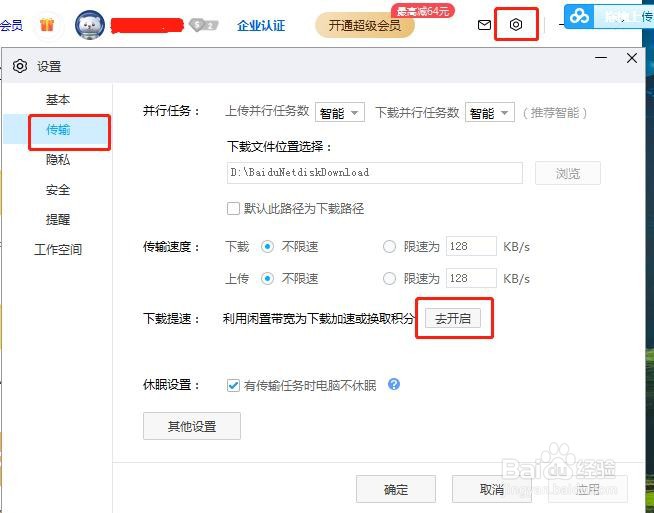Click the 开通超级会员 button
654x513 pixels.
click(365, 25)
